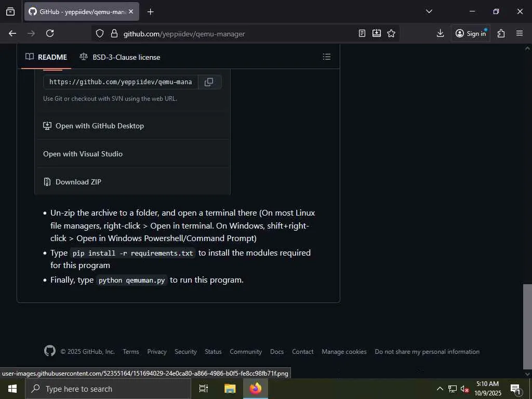The width and height of the screenshot is (532, 399).
Task: Click Do not share my personal information
Action: [x=427, y=352]
